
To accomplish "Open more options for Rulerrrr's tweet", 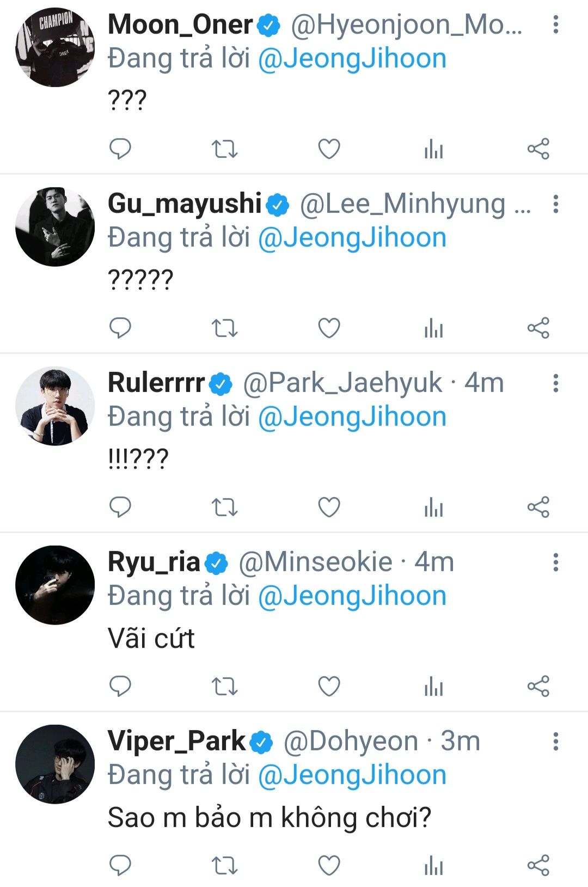I will (x=555, y=383).
